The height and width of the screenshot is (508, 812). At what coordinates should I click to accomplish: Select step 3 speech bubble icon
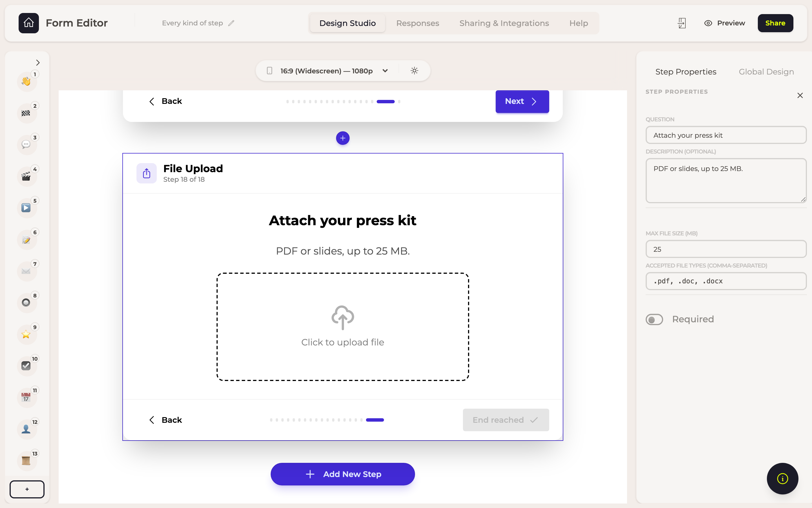pos(26,144)
